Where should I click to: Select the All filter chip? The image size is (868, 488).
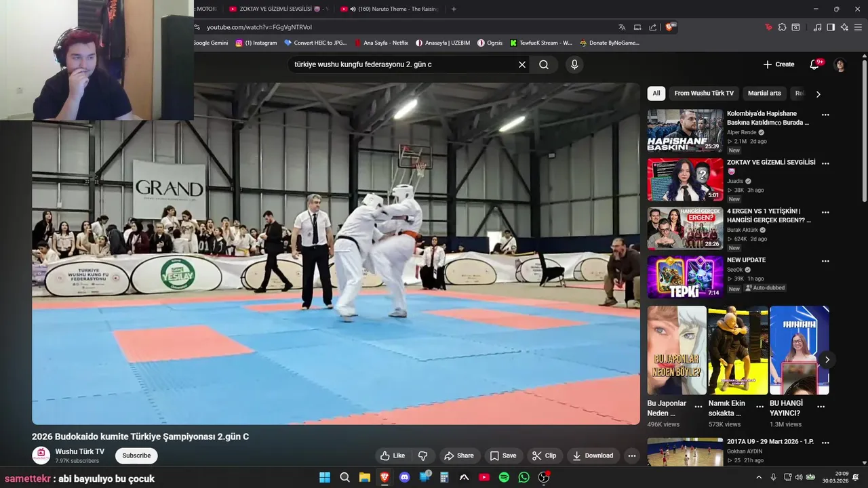click(x=656, y=94)
